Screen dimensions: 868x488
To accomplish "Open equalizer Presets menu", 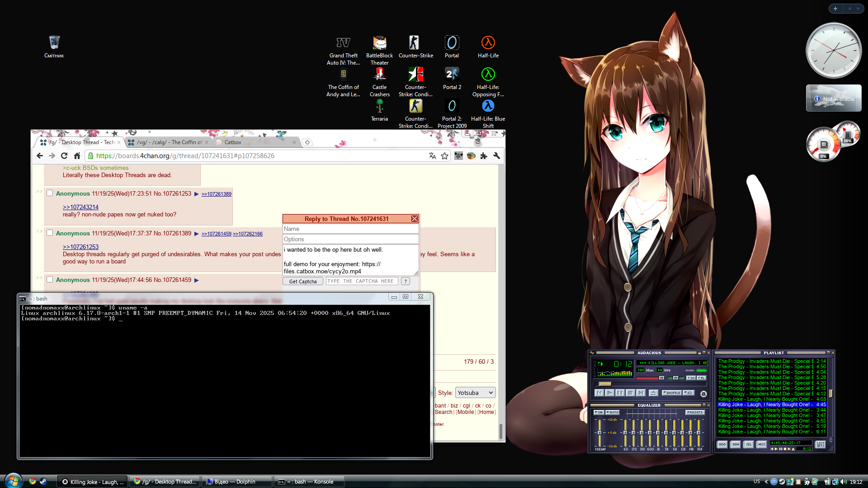I will (694, 413).
